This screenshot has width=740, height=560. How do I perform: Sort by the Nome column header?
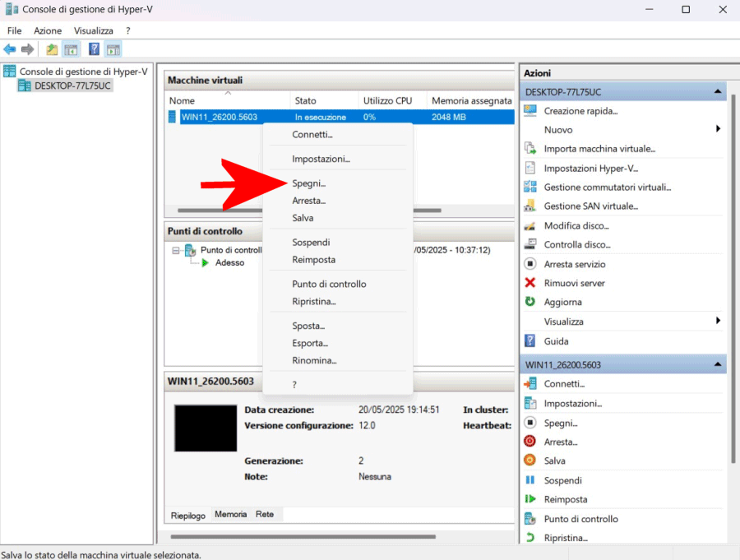(229, 100)
